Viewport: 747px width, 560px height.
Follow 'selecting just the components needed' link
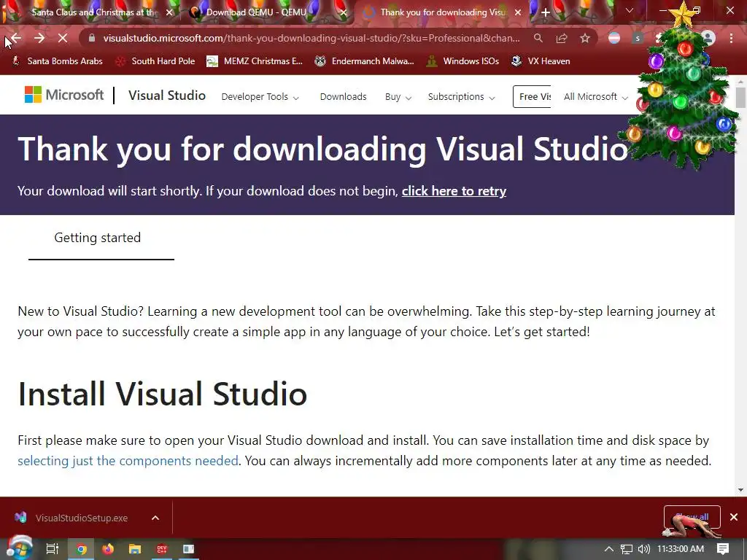(x=128, y=461)
